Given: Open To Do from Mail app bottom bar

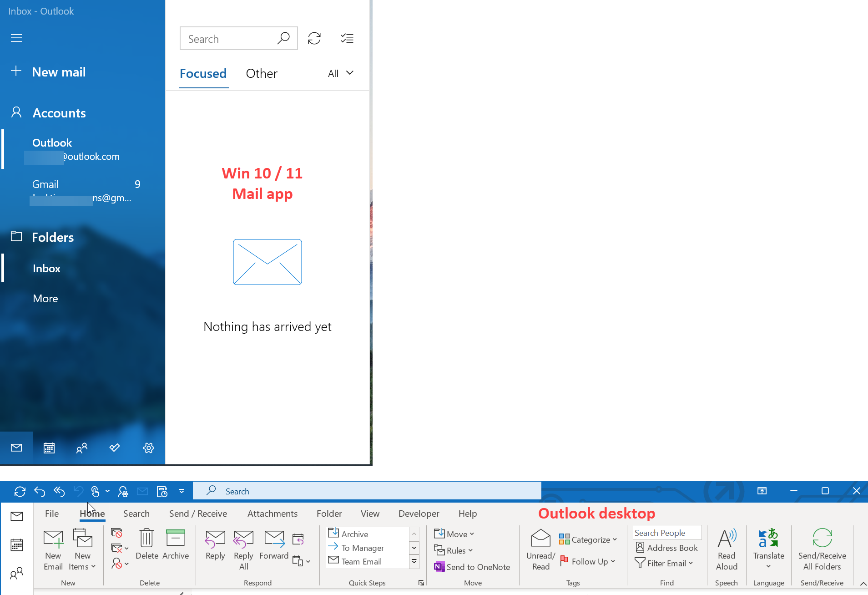Looking at the screenshot, I should tap(115, 448).
